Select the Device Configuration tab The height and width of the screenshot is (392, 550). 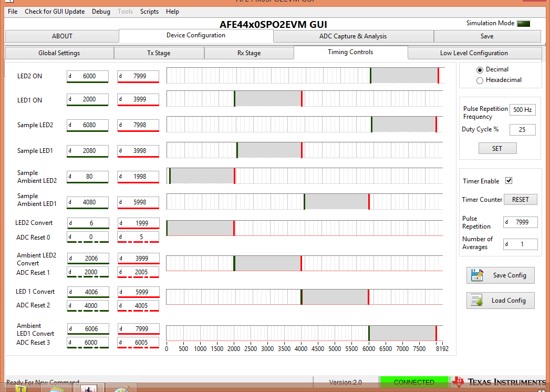[x=196, y=35]
